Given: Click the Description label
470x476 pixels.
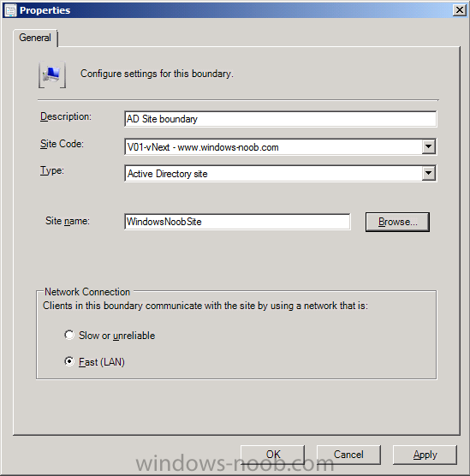Looking at the screenshot, I should pyautogui.click(x=66, y=116).
